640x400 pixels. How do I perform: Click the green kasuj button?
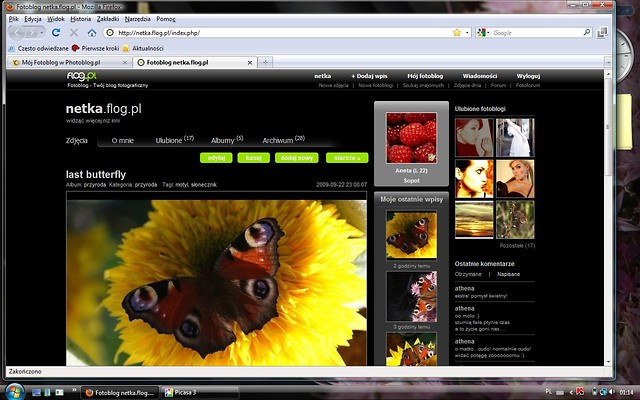(x=253, y=158)
